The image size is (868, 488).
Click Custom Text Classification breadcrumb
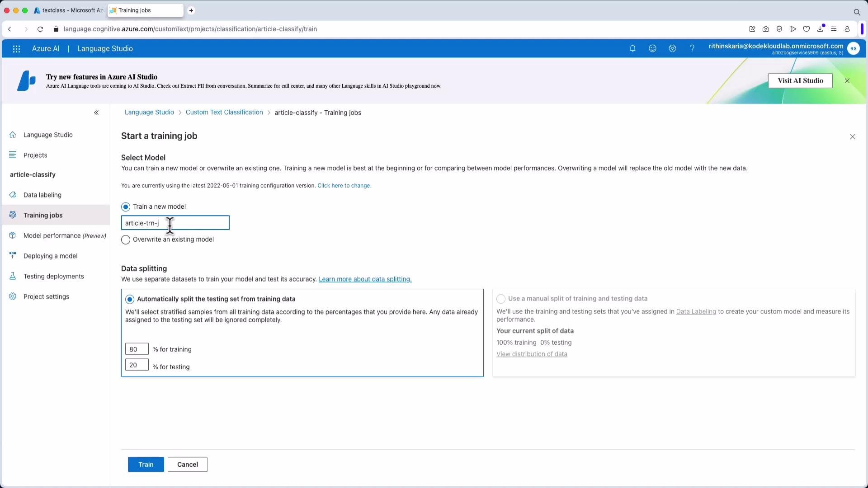tap(224, 113)
